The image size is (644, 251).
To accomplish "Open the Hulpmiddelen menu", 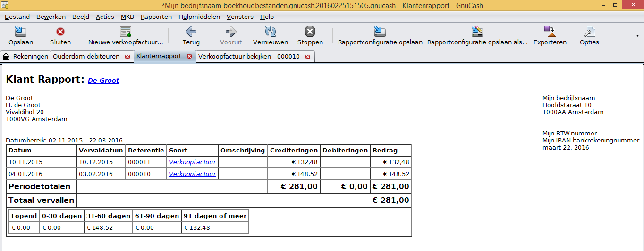I will (x=199, y=17).
